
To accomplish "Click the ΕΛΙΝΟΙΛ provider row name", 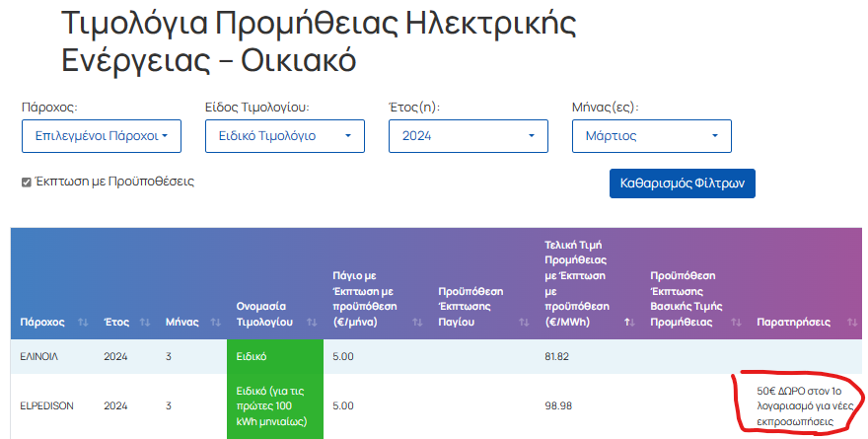I will (x=38, y=356).
